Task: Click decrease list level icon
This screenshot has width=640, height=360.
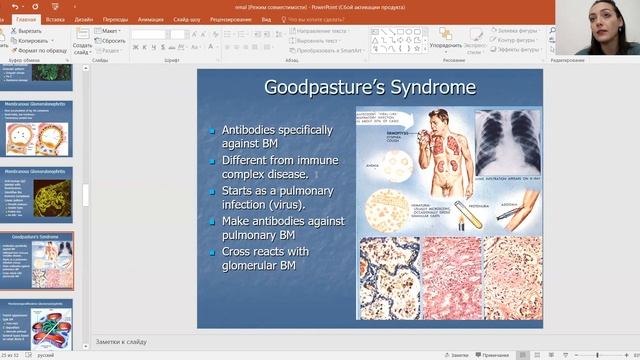Action: pos(258,34)
